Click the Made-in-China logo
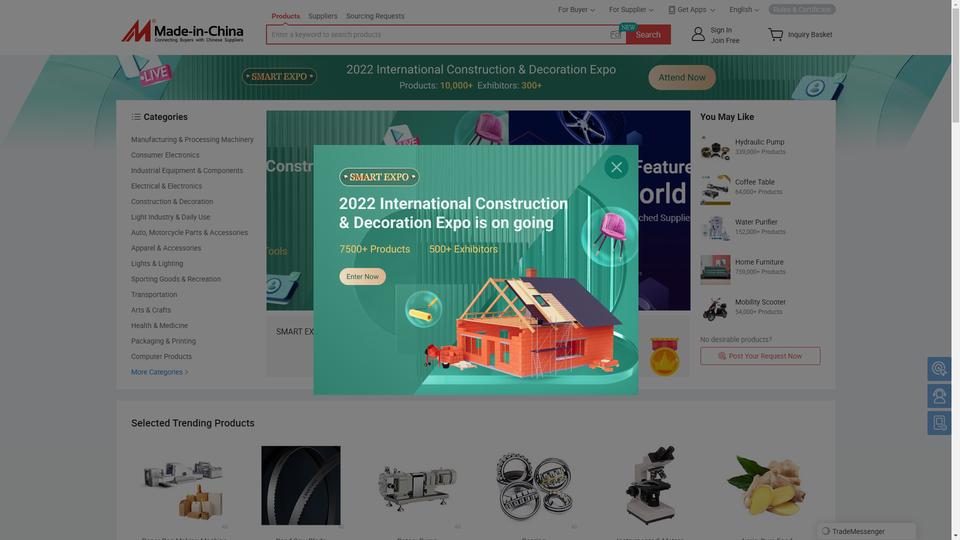Image resolution: width=960 pixels, height=540 pixels. click(182, 31)
